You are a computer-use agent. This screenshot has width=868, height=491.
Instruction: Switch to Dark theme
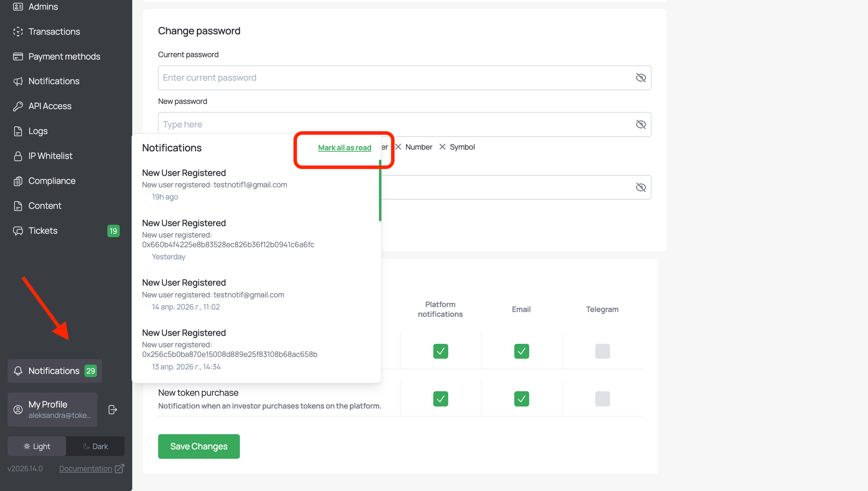click(95, 446)
